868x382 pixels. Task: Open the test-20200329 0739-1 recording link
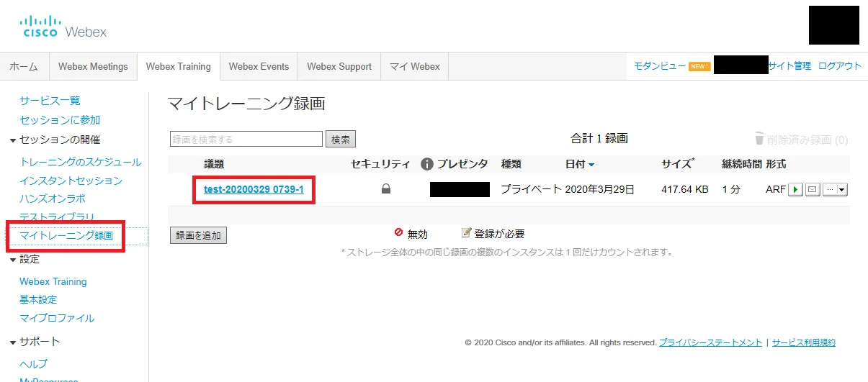click(254, 189)
